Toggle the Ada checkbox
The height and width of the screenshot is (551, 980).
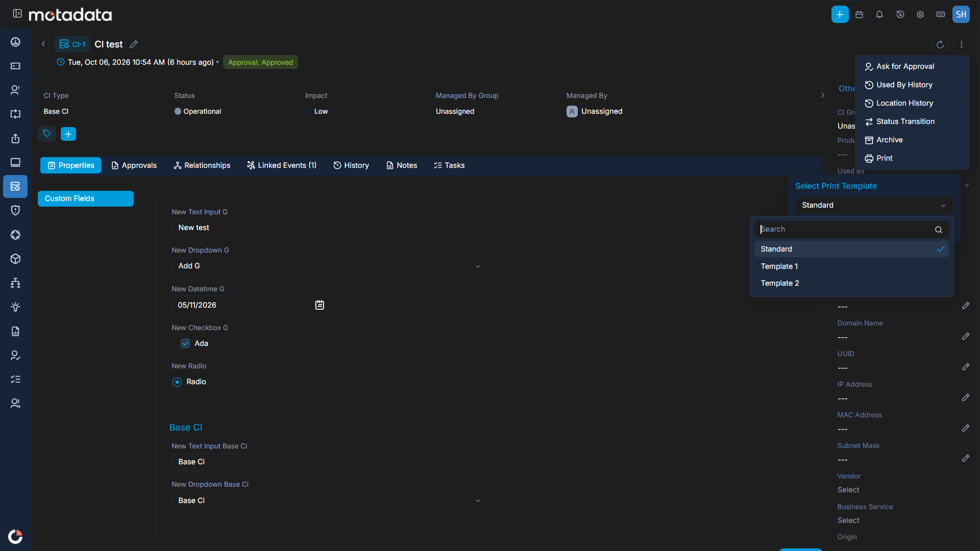coord(185,343)
